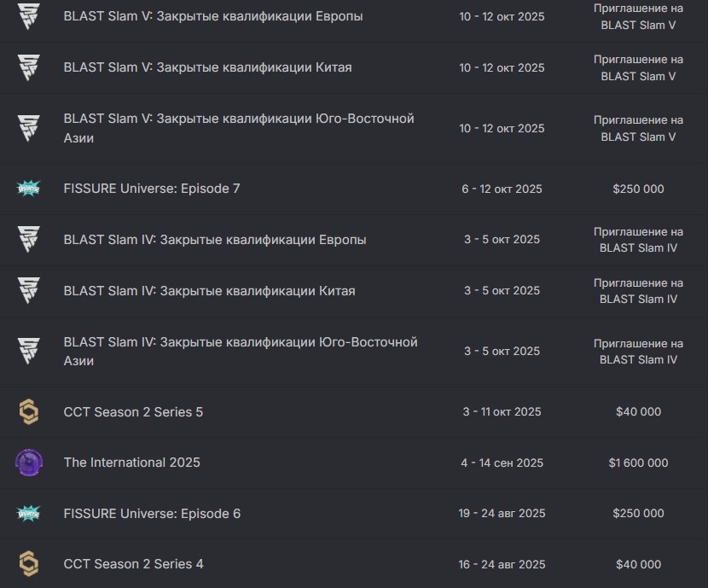Open The International 2025 tournament page
Image resolution: width=708 pixels, height=588 pixels.
point(131,463)
